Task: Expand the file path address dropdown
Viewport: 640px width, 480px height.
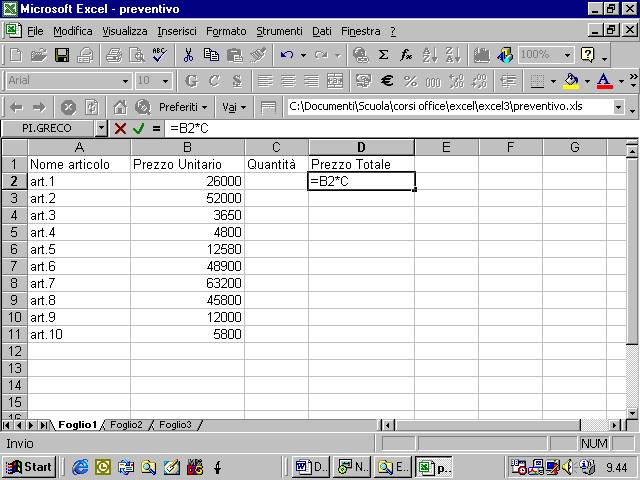Action: point(618,107)
